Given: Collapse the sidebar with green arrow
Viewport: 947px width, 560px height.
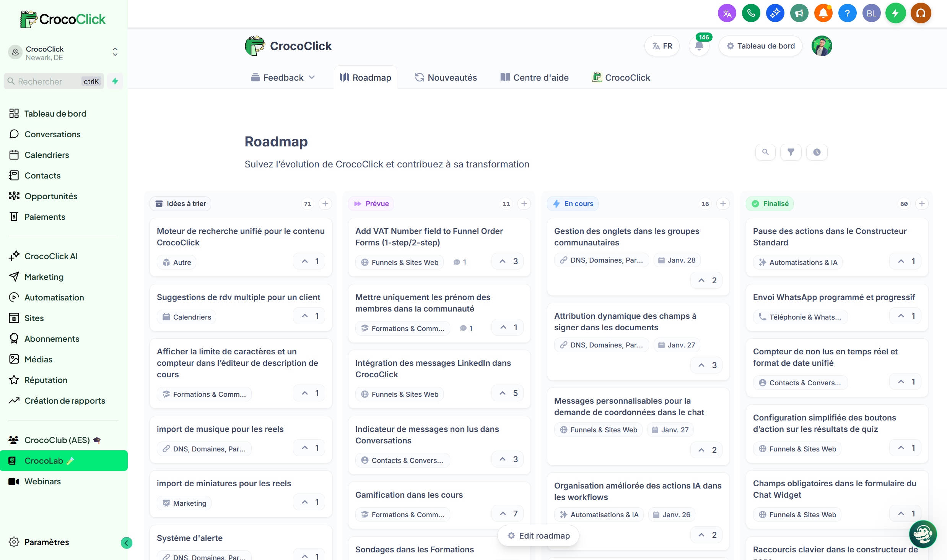Looking at the screenshot, I should (127, 543).
